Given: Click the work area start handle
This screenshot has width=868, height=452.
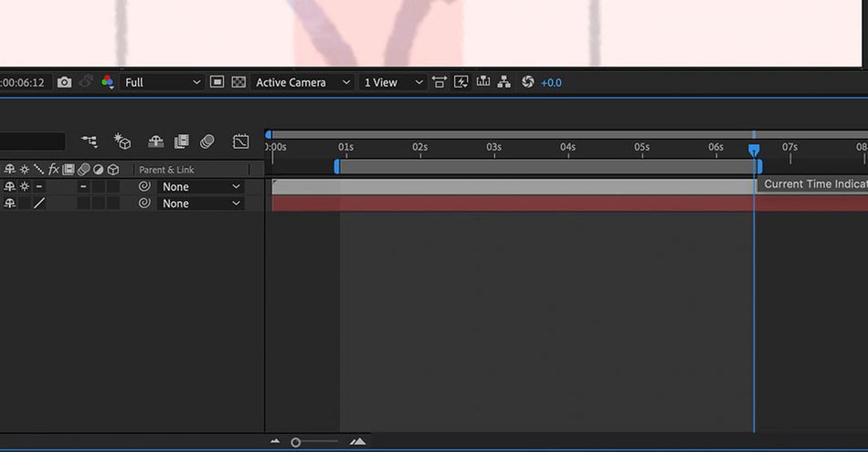Looking at the screenshot, I should 336,166.
